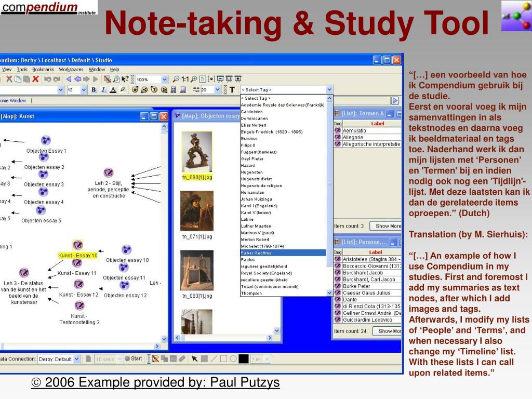Open the black drawing color swatch

[244, 358]
